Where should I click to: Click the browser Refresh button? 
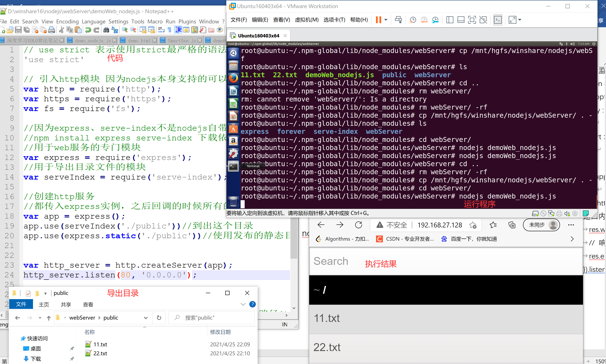click(x=359, y=225)
